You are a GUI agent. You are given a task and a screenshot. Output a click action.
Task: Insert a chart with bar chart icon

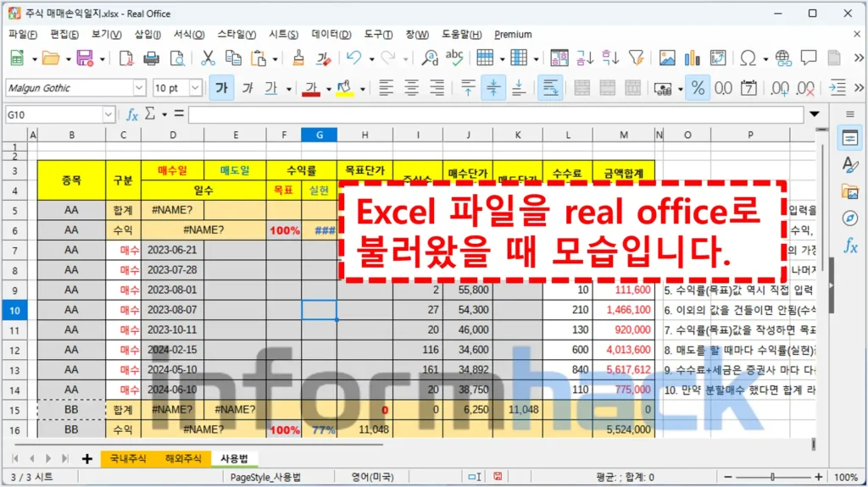coord(692,58)
